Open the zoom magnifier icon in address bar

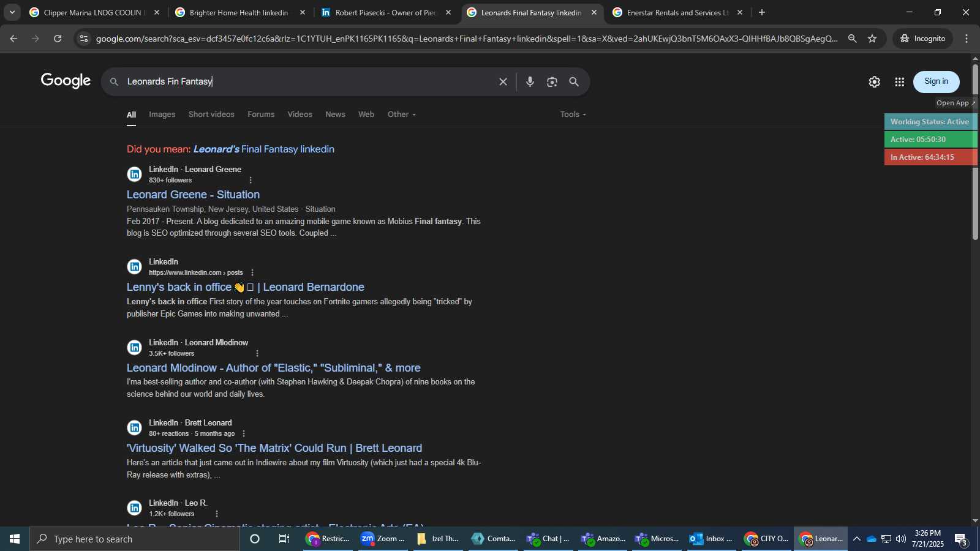[x=852, y=38]
